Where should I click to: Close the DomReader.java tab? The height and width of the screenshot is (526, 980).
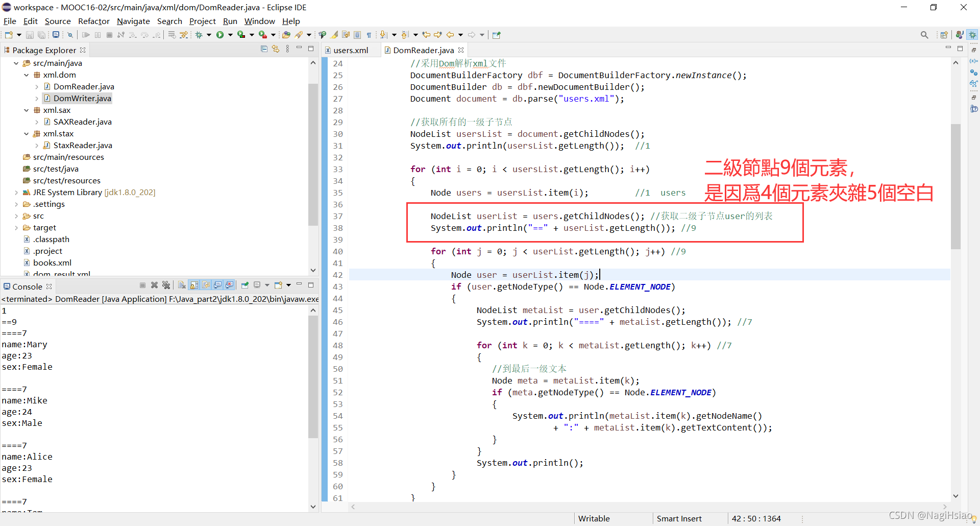[x=461, y=50]
